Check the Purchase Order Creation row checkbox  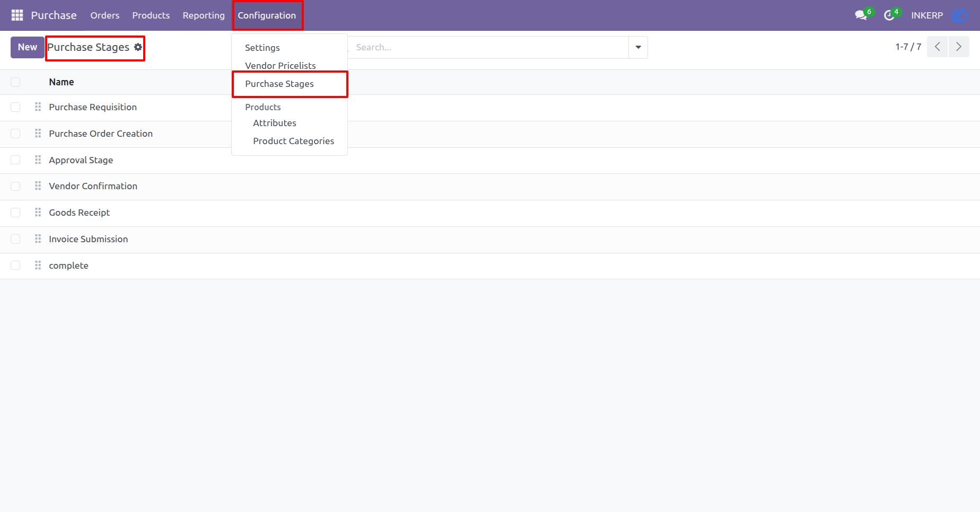15,134
